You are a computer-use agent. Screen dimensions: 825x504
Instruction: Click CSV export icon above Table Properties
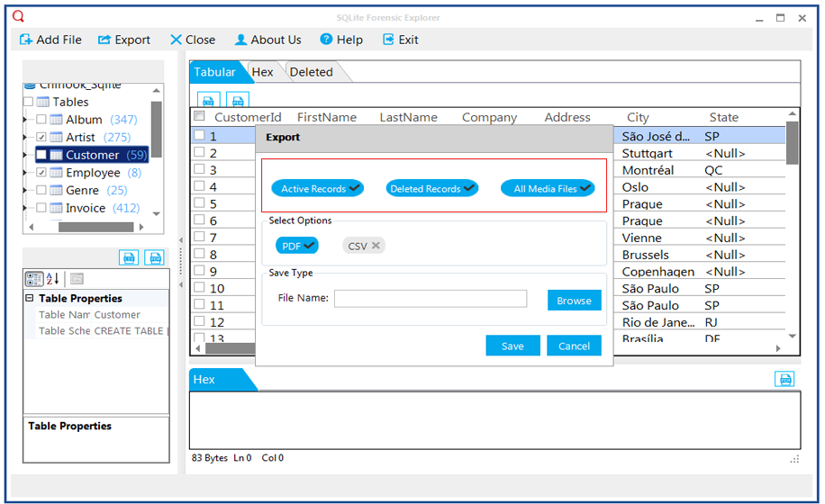point(129,257)
